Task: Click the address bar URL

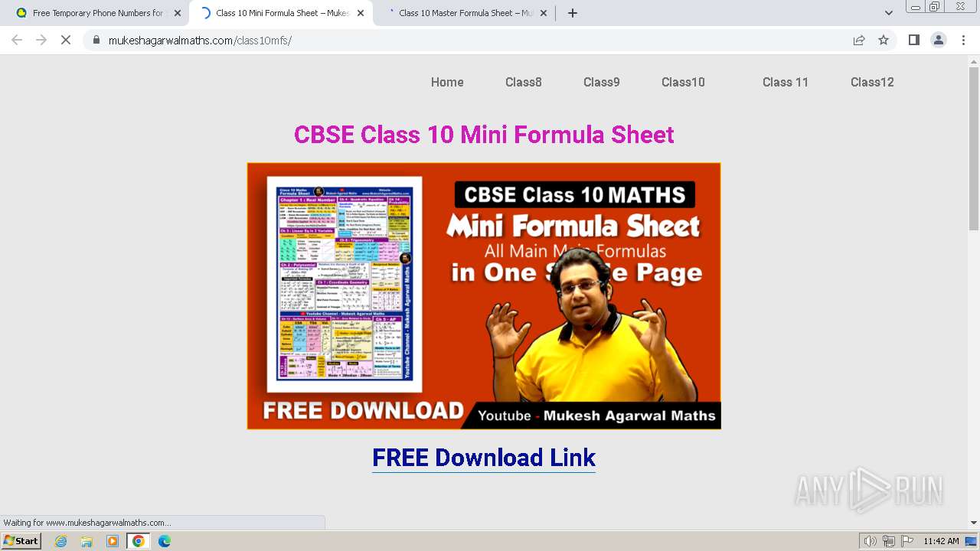Action: 200,41
